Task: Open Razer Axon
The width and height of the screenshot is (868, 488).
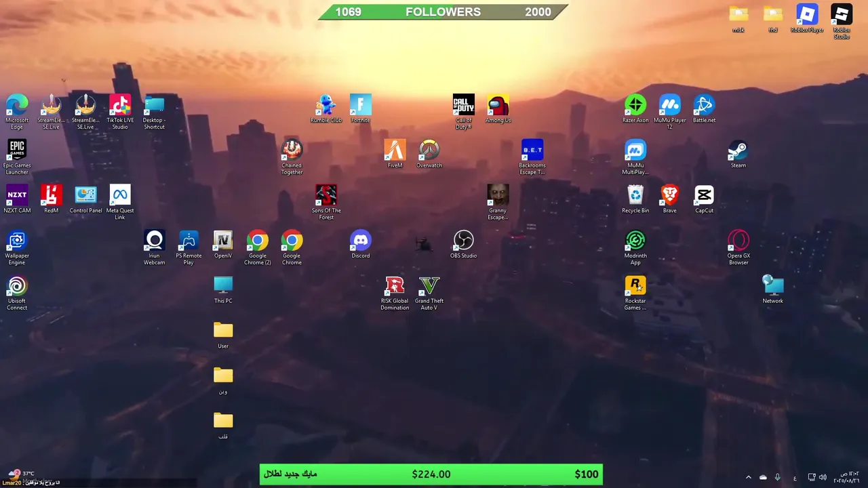Action: click(x=635, y=109)
